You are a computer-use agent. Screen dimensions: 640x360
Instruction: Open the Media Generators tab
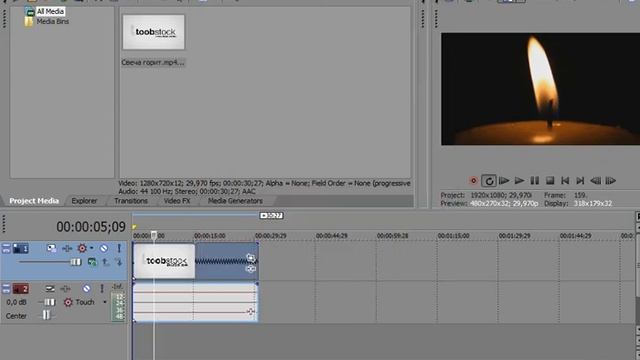pyautogui.click(x=235, y=201)
